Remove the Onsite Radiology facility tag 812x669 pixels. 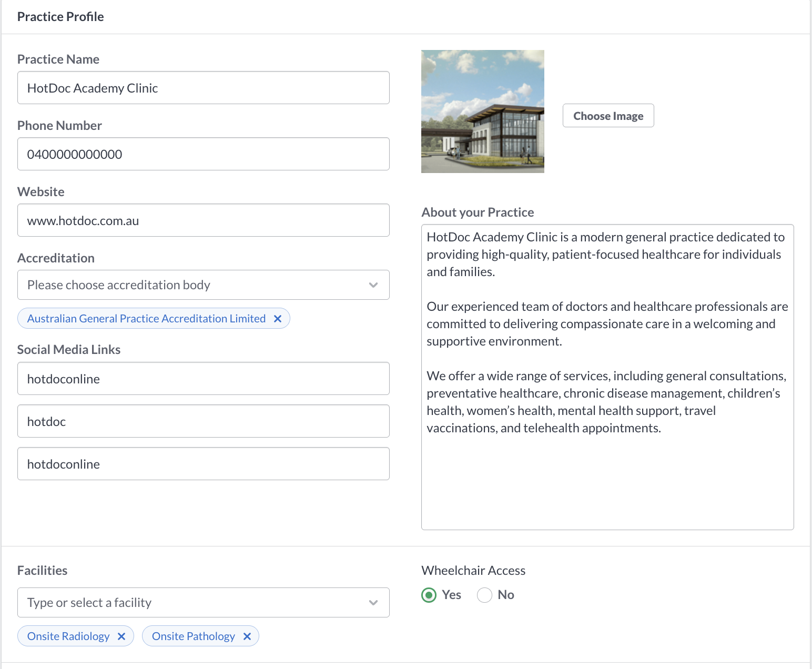(121, 636)
